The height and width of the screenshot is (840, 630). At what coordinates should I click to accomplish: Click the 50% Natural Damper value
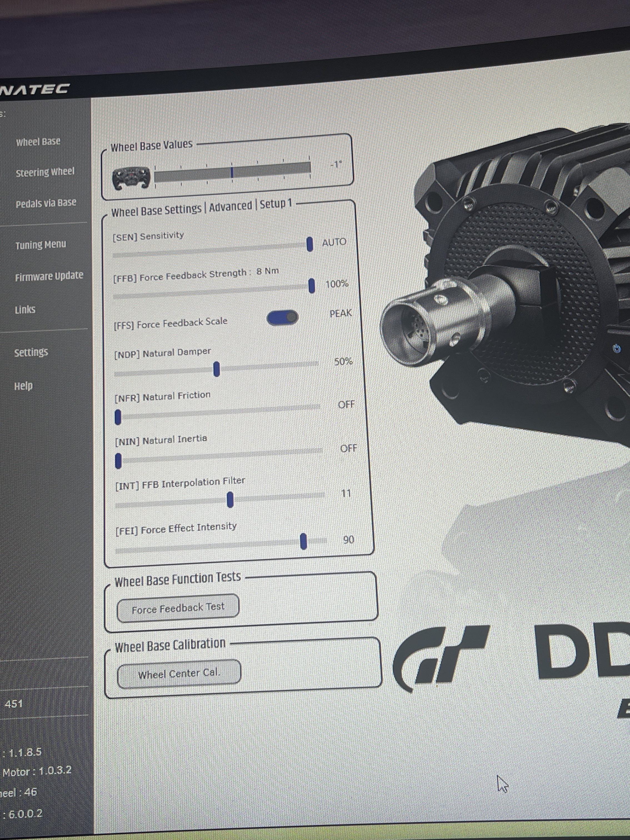pyautogui.click(x=343, y=361)
